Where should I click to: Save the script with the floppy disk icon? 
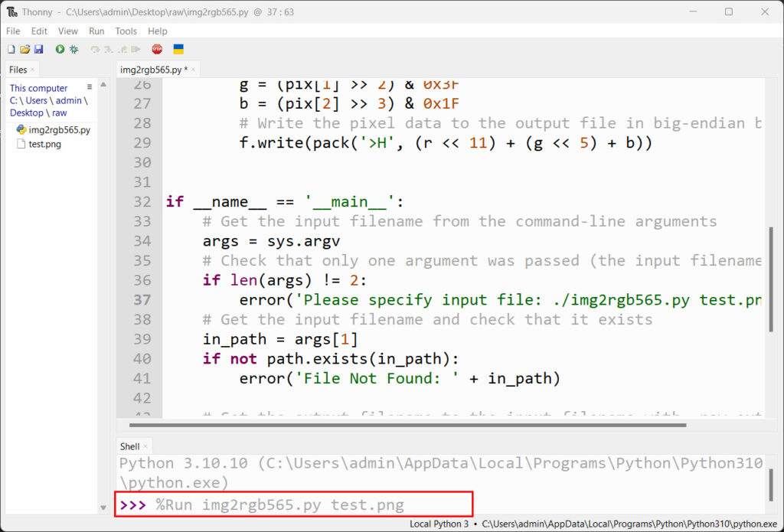(x=38, y=49)
